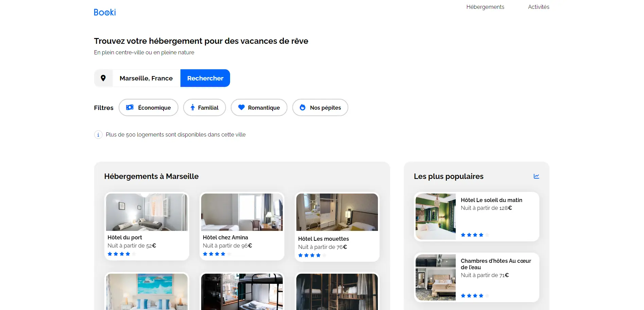Click the popularity chart icon
The image size is (644, 310).
[x=536, y=176]
